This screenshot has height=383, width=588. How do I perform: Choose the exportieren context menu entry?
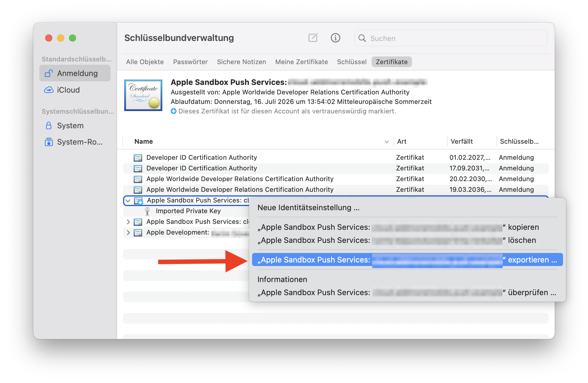tap(407, 260)
